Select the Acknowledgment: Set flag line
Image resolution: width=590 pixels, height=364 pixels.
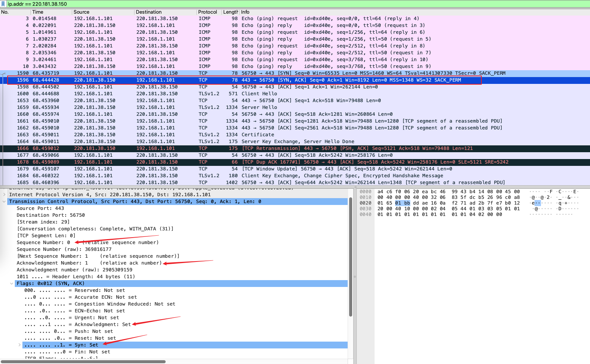point(78,325)
